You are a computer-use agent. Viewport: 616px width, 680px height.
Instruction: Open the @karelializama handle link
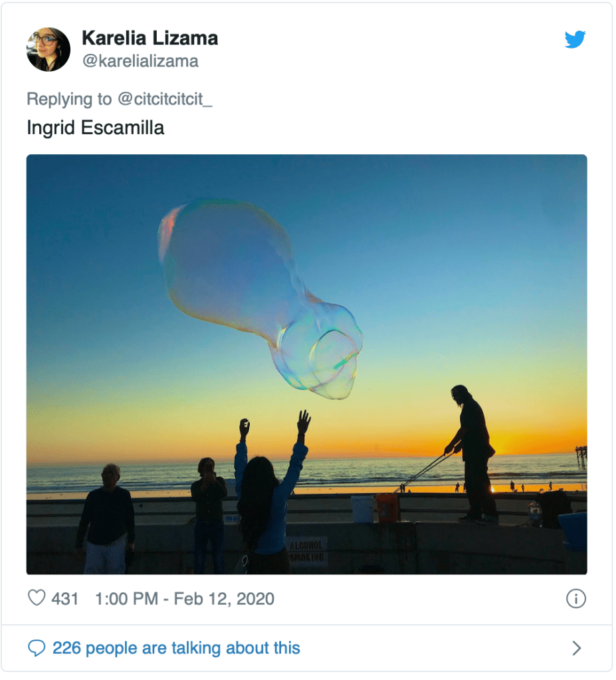pyautogui.click(x=140, y=61)
